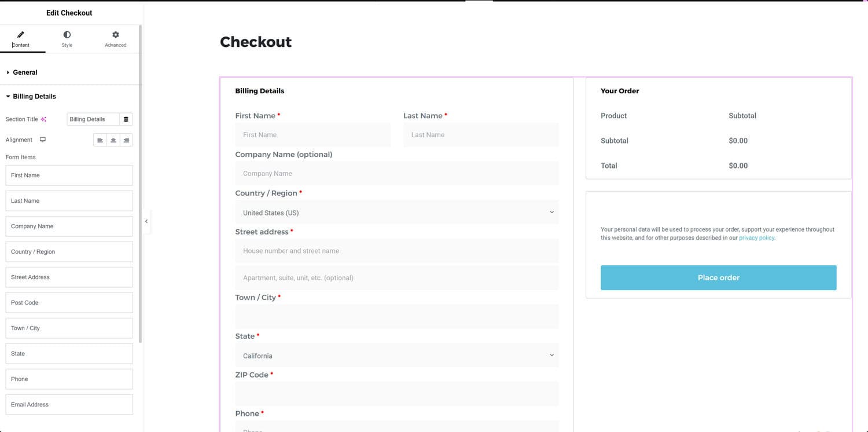Set alignment to left
This screenshot has width=868, height=432.
point(100,140)
